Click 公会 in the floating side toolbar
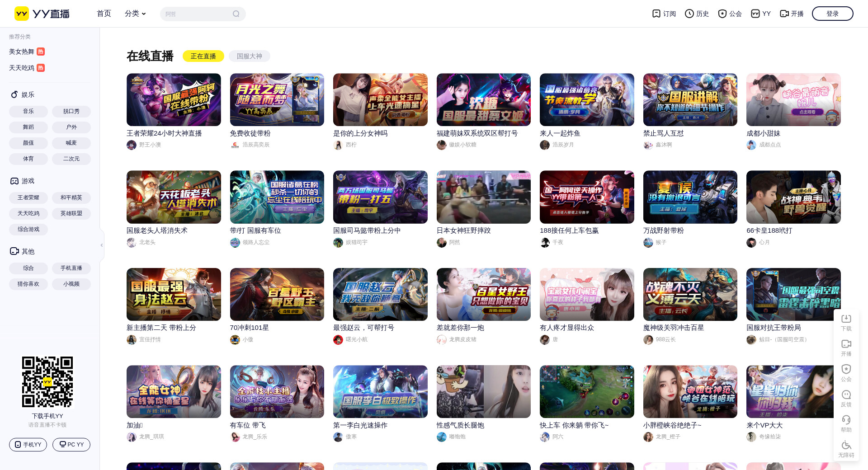 [846, 373]
